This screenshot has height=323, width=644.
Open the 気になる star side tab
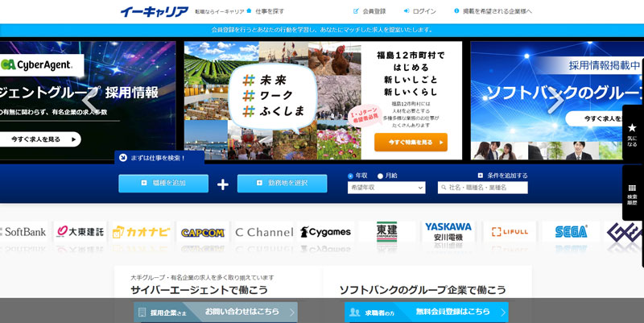point(633,135)
